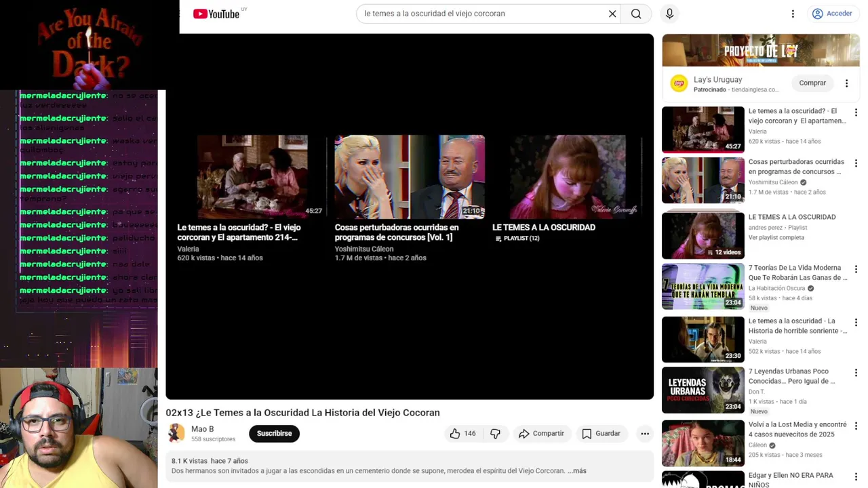The width and height of the screenshot is (868, 488).
Task: Open sidebar video thumbnail 45:27
Action: (x=703, y=129)
